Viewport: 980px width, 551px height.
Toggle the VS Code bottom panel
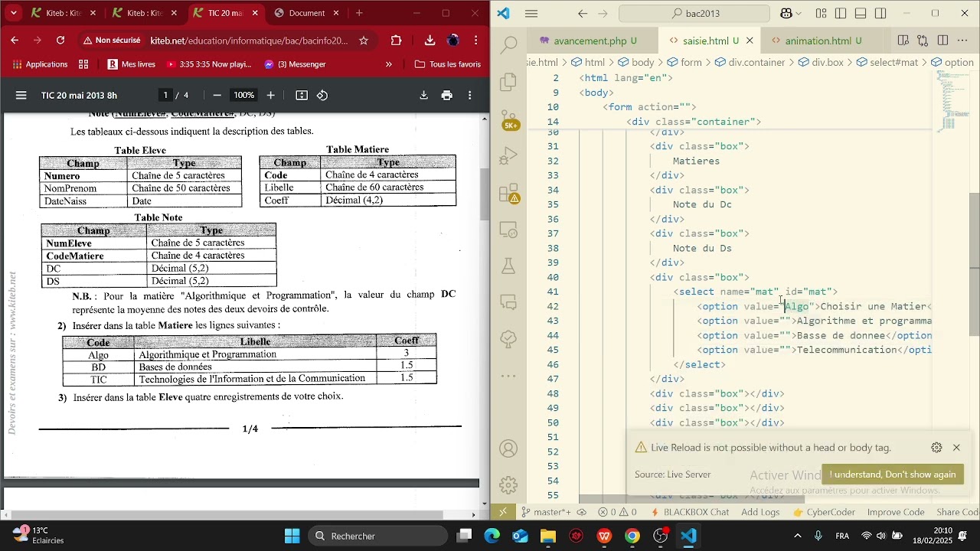pyautogui.click(x=861, y=14)
